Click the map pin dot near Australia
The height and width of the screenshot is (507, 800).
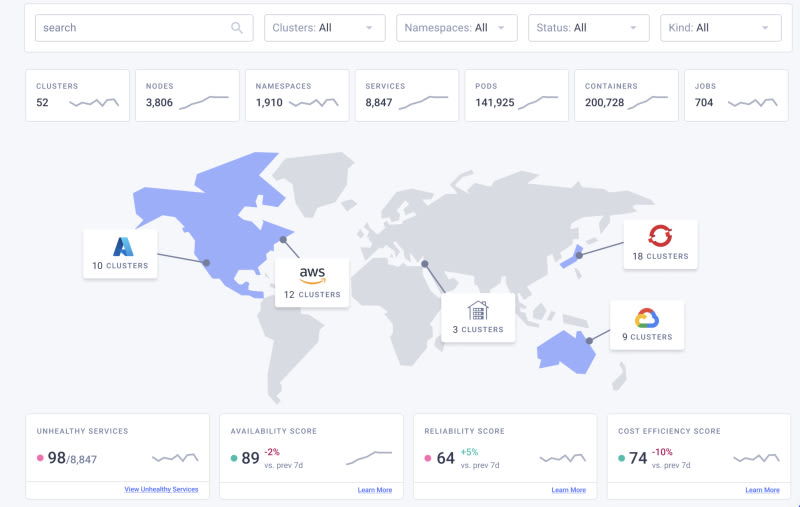(589, 341)
